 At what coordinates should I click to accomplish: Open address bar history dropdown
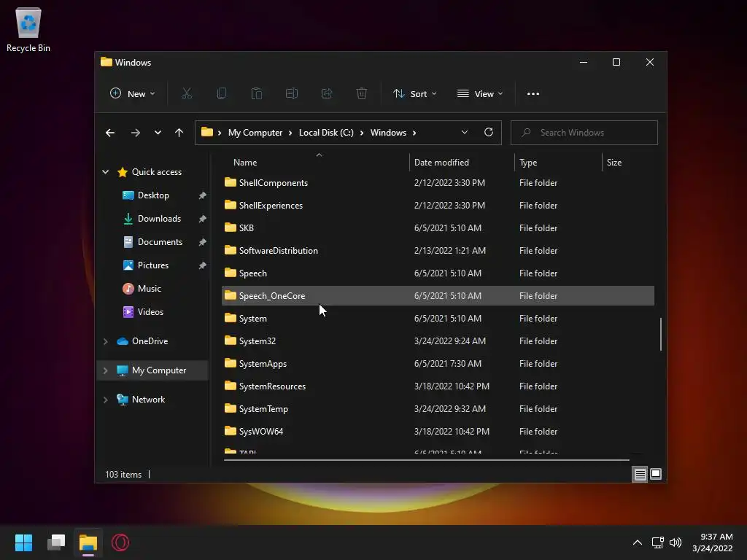(465, 133)
